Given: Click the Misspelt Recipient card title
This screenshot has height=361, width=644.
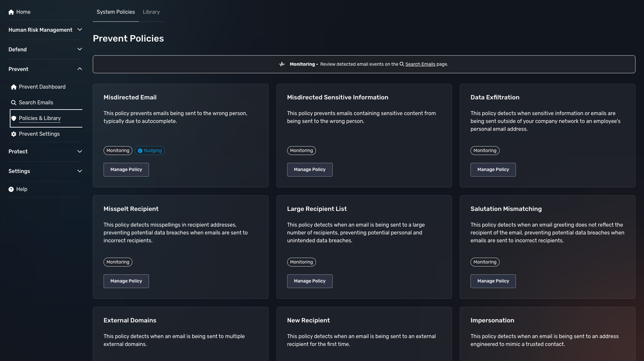Looking at the screenshot, I should [x=131, y=209].
